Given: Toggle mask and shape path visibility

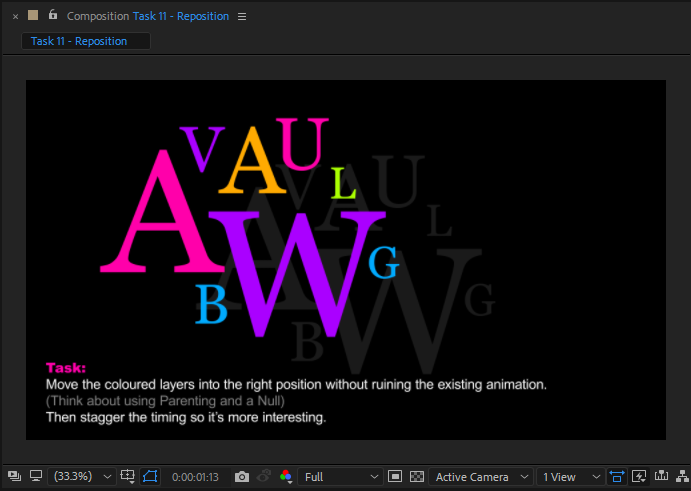Looking at the screenshot, I should click(x=150, y=476).
